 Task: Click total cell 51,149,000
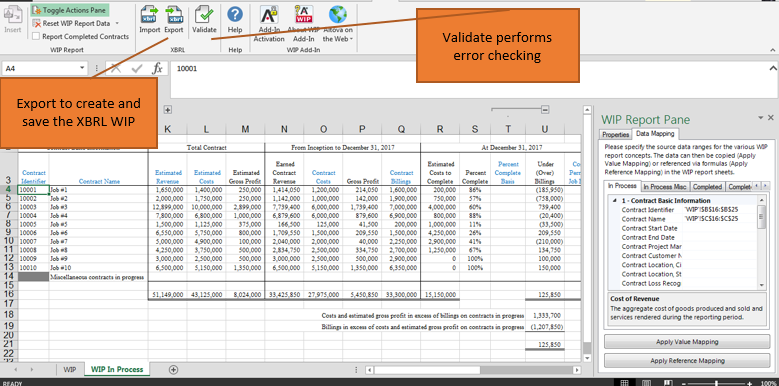(x=168, y=295)
